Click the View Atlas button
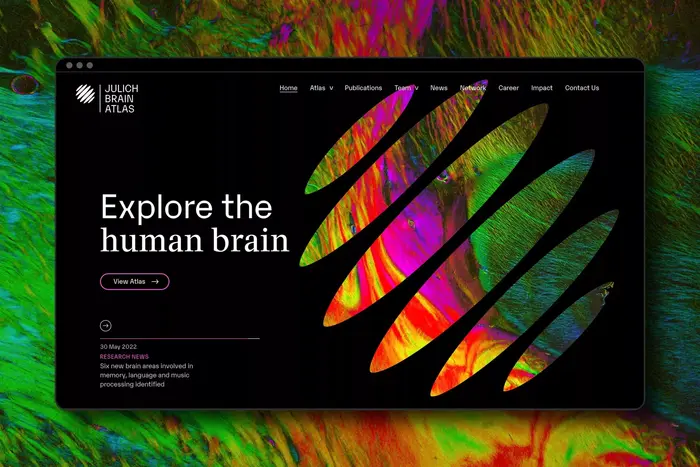The image size is (700, 467). [135, 282]
